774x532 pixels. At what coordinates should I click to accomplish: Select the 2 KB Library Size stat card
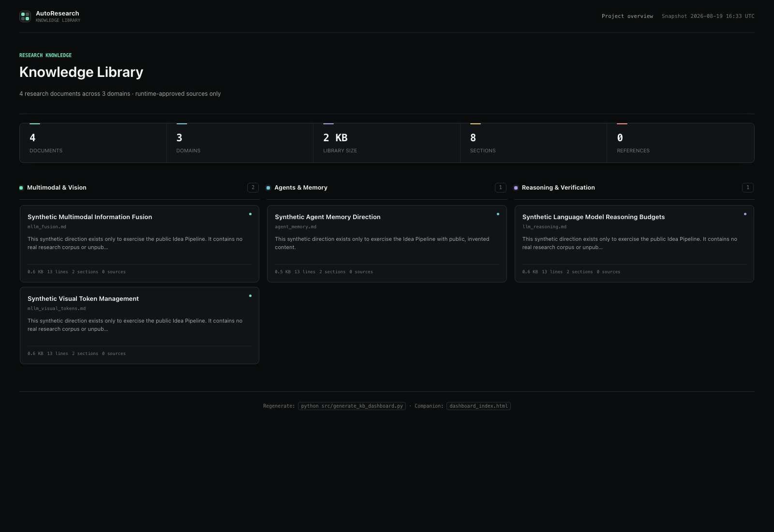tap(387, 143)
